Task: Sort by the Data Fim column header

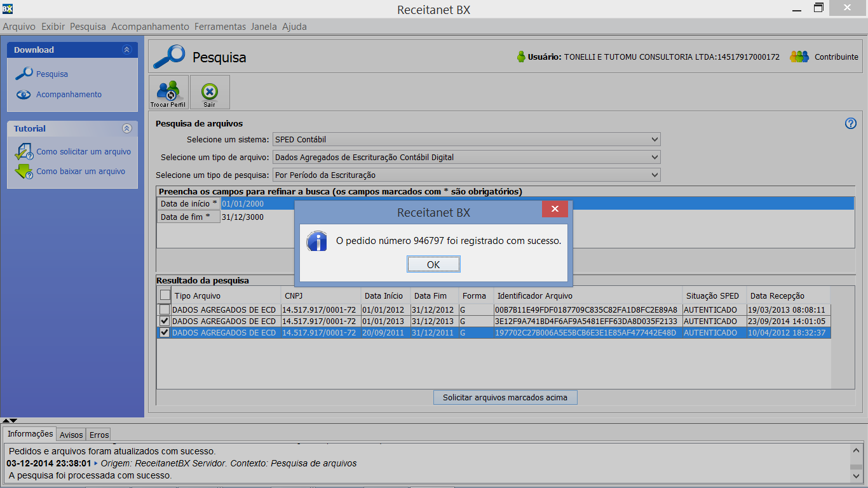Action: [x=435, y=295]
